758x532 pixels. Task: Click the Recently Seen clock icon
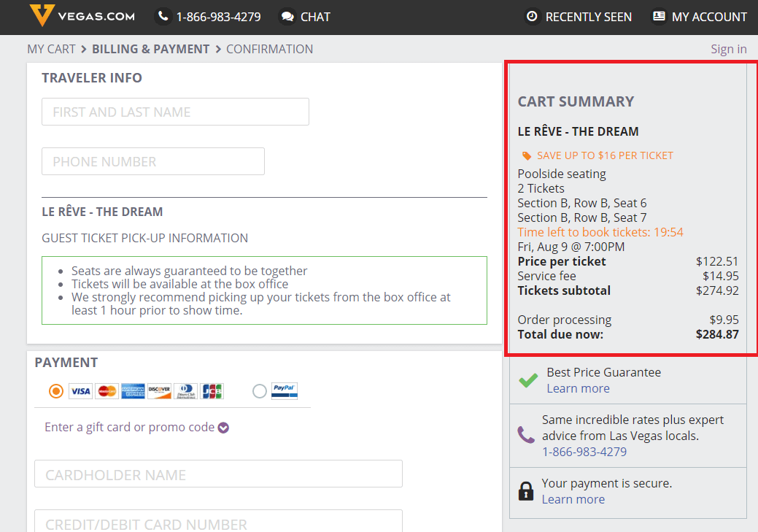(533, 16)
